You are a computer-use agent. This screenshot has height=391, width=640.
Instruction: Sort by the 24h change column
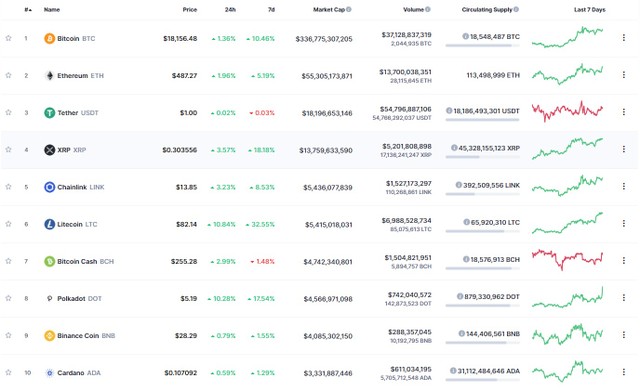point(230,9)
